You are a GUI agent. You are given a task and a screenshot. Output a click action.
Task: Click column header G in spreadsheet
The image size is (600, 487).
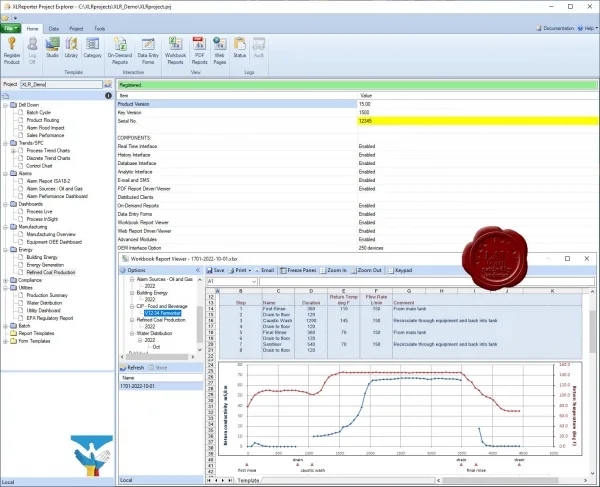[x=409, y=291]
